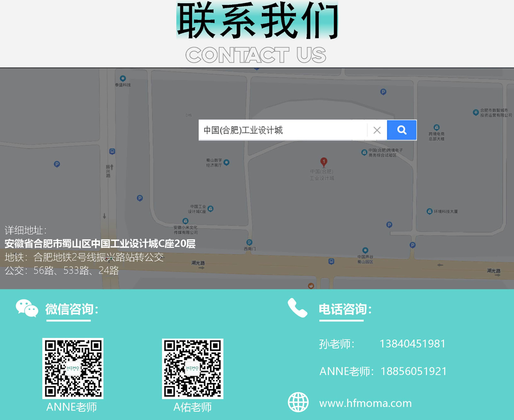
Task: Click the globe website icon
Action: pyautogui.click(x=298, y=402)
